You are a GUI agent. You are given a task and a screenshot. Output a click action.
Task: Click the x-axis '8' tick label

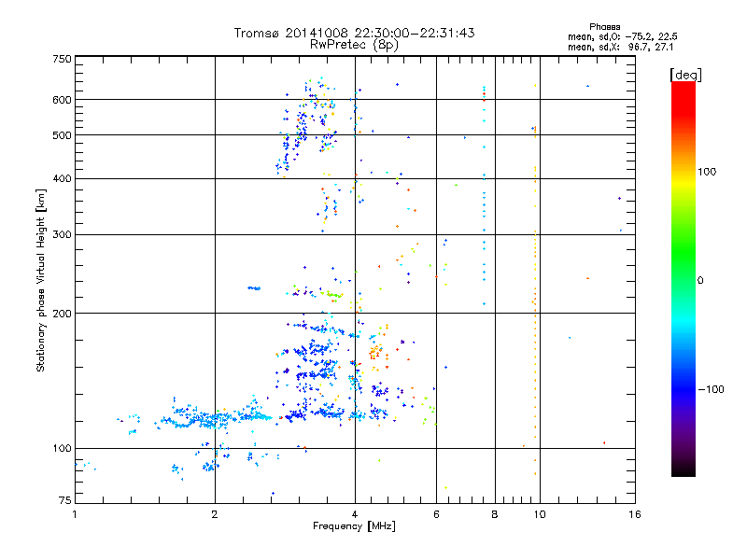coord(495,514)
